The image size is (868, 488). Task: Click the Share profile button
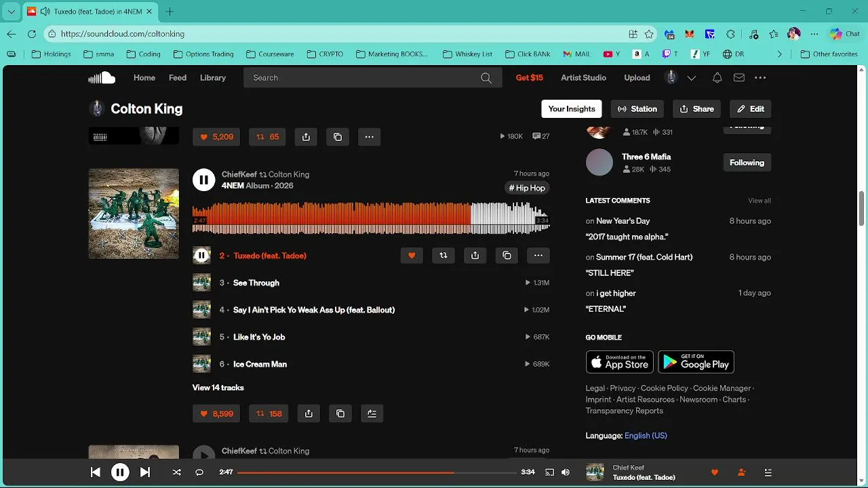[696, 108]
